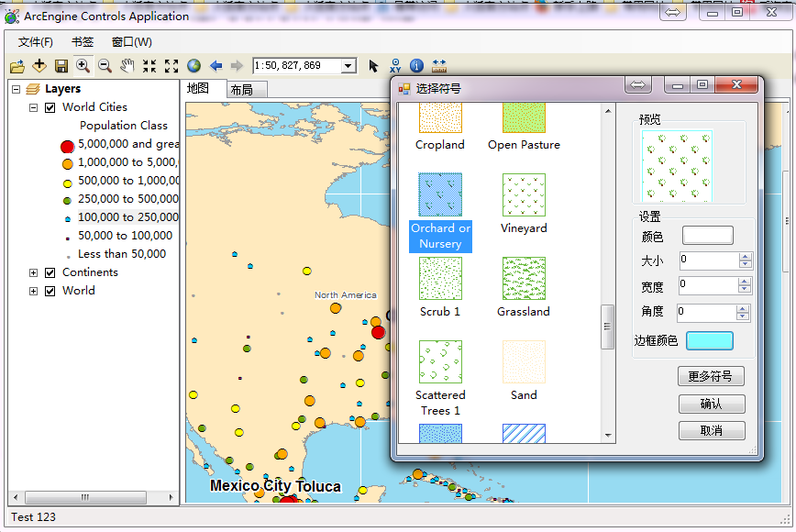Click the Population Class heading
This screenshot has height=532, width=796.
pyautogui.click(x=124, y=126)
